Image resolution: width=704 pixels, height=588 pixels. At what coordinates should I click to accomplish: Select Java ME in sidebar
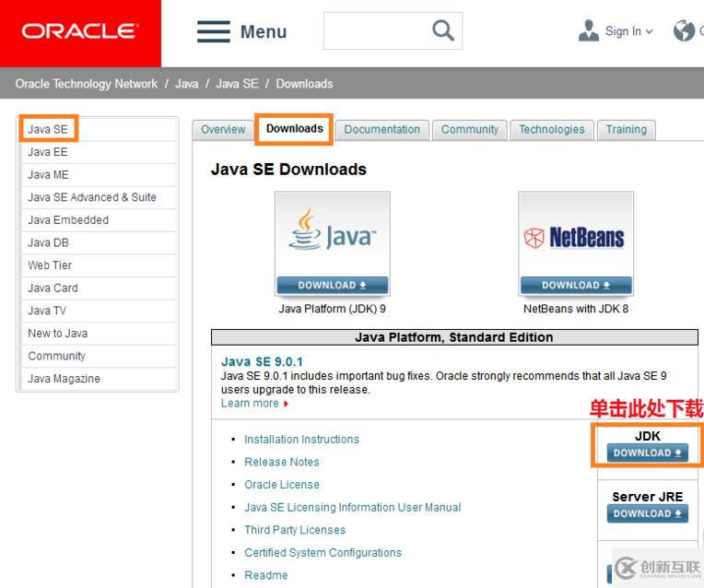tap(99, 175)
